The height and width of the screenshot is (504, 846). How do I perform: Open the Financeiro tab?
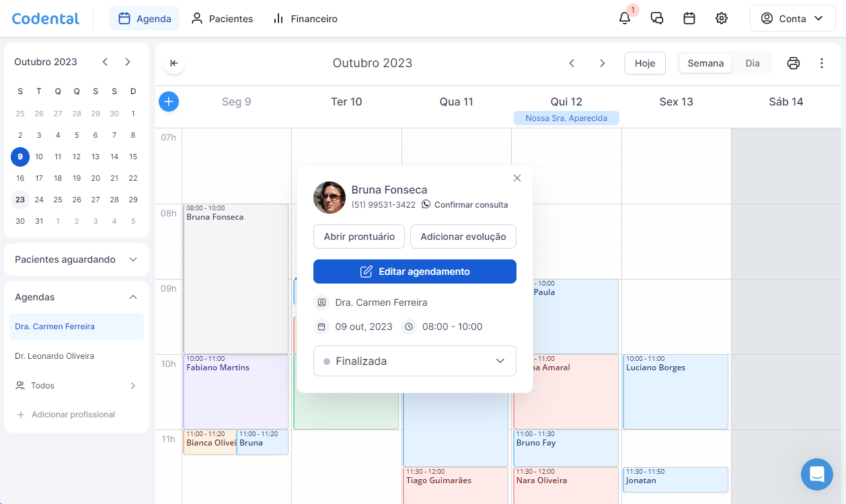click(305, 19)
